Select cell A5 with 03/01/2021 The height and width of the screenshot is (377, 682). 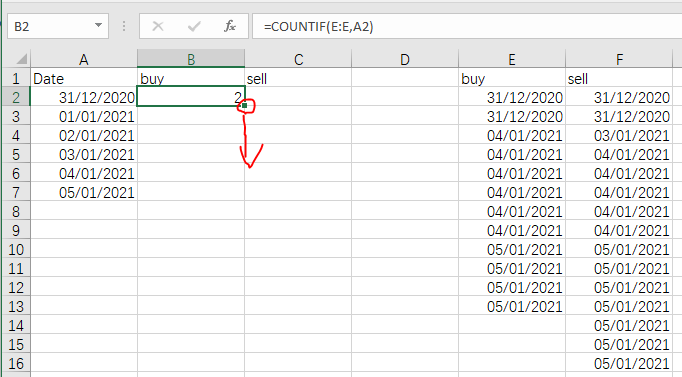coord(84,154)
